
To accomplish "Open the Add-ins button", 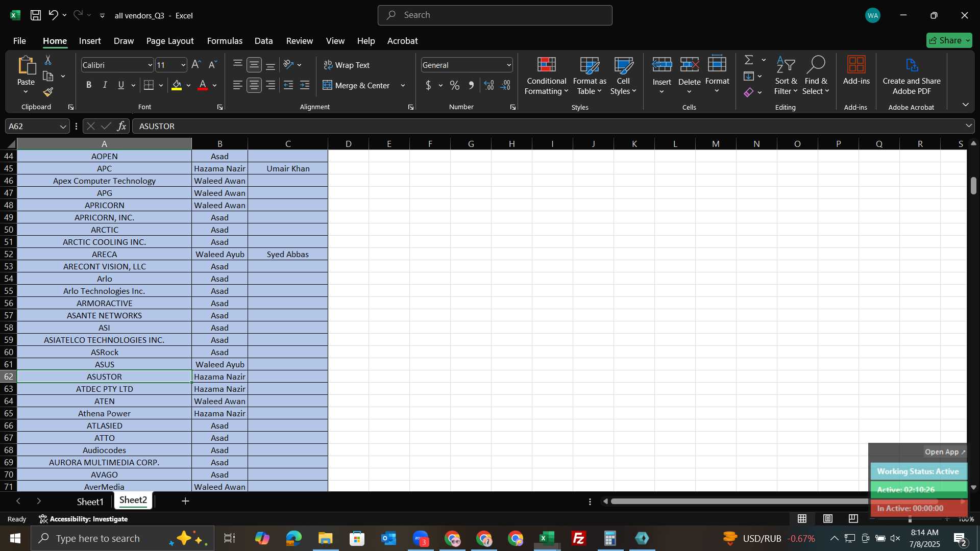I will point(856,70).
